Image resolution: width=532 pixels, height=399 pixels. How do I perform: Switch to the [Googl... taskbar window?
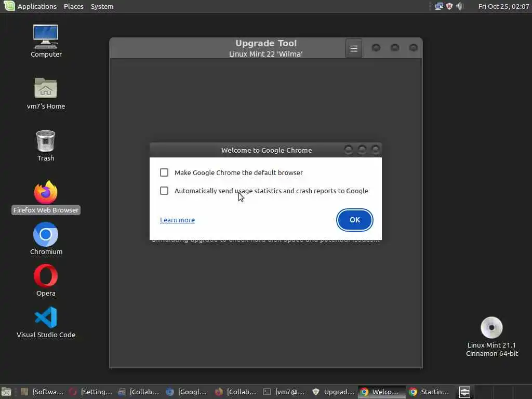(187, 392)
